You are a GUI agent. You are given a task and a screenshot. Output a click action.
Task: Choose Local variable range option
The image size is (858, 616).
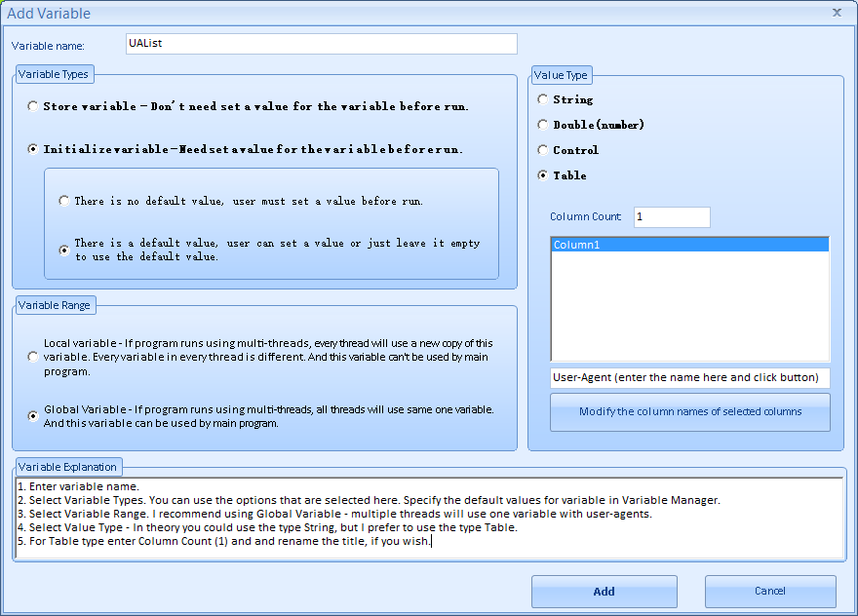click(x=34, y=357)
